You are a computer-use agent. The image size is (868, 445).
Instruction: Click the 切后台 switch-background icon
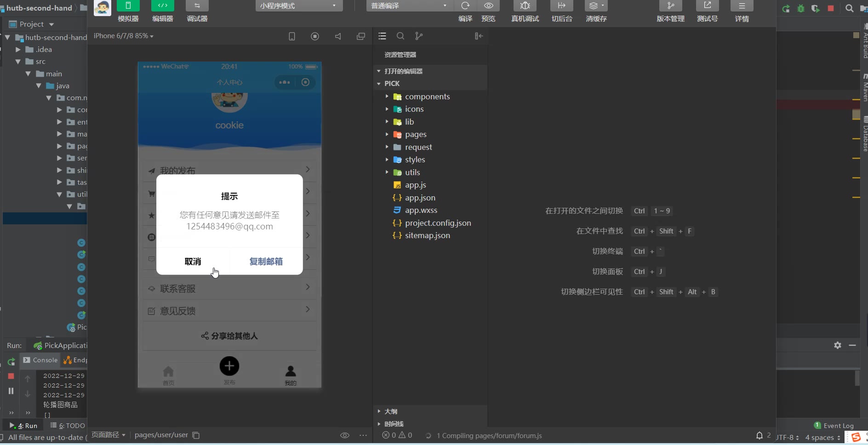tap(562, 6)
